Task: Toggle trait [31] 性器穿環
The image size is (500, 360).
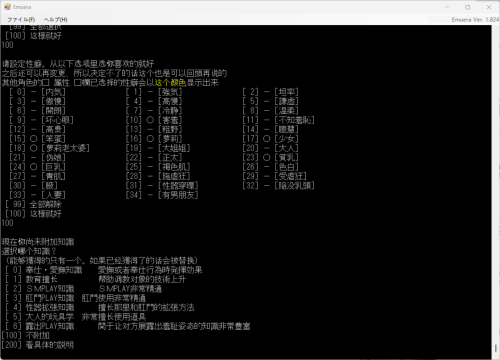Action: tap(162, 185)
